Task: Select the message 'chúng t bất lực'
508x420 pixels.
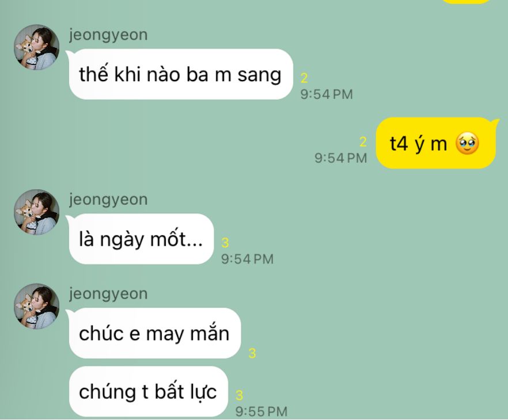Action: pyautogui.click(x=149, y=392)
